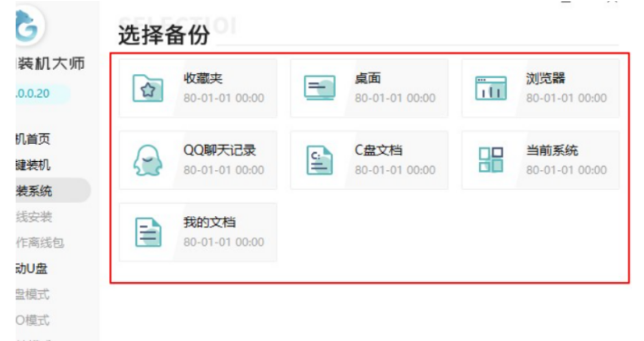
Task: Click the 当前系统 backup label text
Action: (x=552, y=151)
